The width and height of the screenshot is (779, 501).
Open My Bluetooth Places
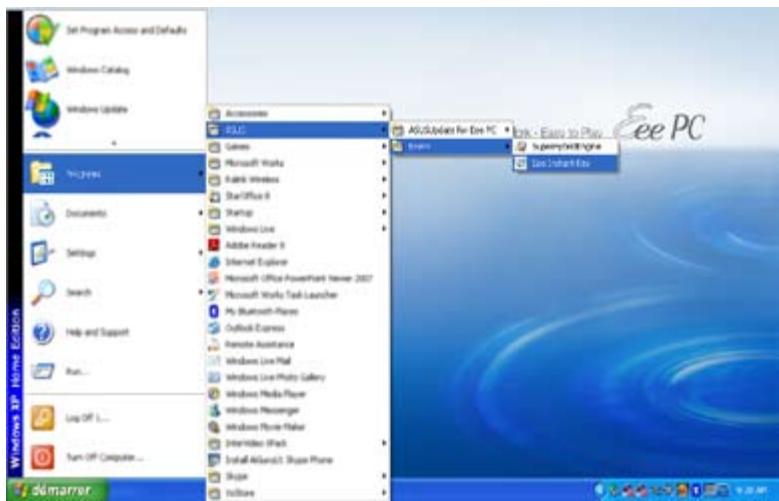298,312
